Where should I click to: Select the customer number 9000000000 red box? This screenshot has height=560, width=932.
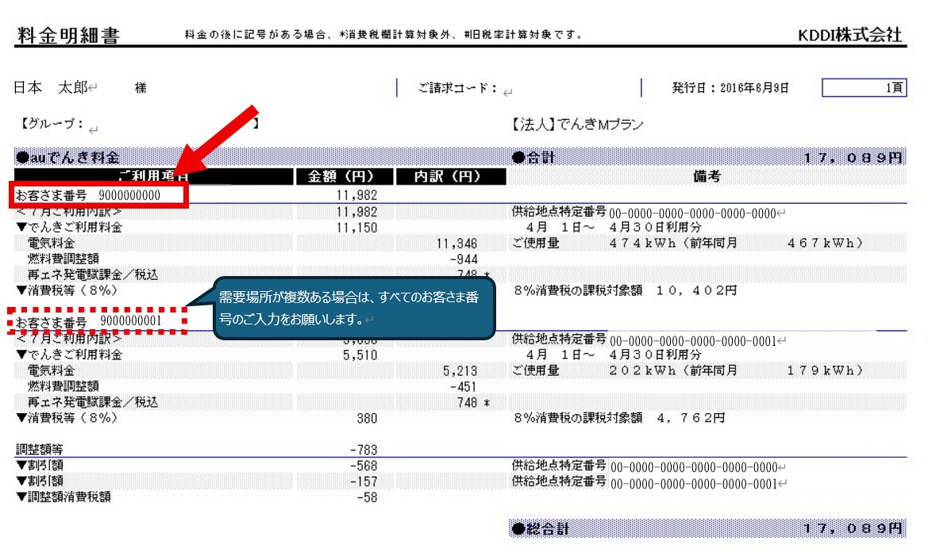pyautogui.click(x=99, y=194)
